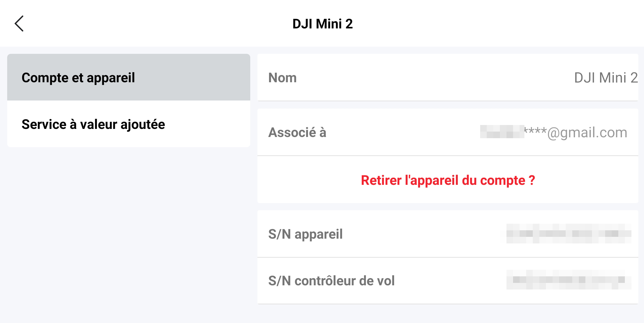The image size is (644, 323).
Task: Tap the Associé à label
Action: 297,132
